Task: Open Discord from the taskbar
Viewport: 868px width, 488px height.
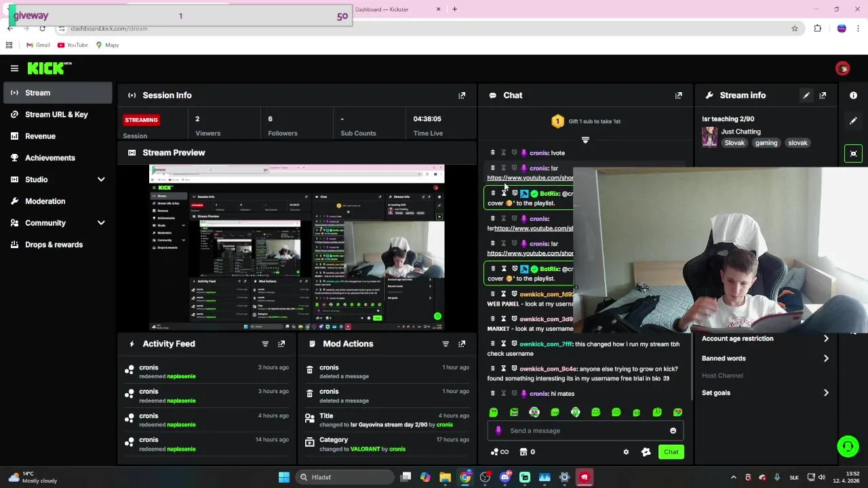Action: (505, 477)
